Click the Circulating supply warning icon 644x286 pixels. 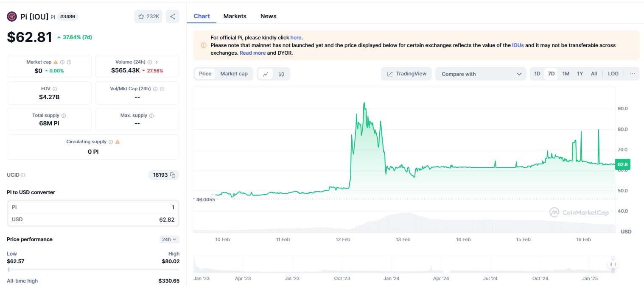click(118, 142)
